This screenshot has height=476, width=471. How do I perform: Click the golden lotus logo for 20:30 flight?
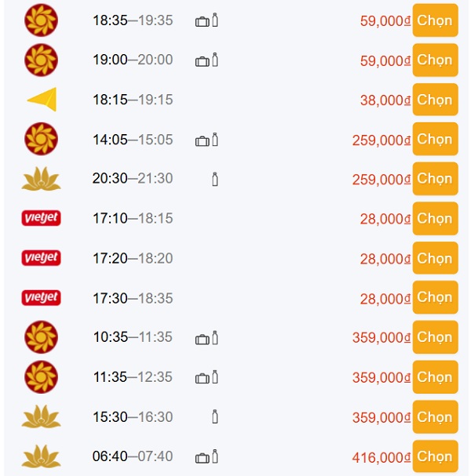tap(41, 179)
